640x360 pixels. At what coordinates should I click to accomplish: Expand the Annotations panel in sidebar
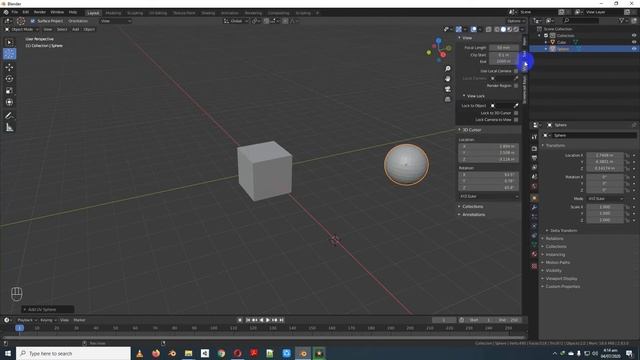pos(473,214)
